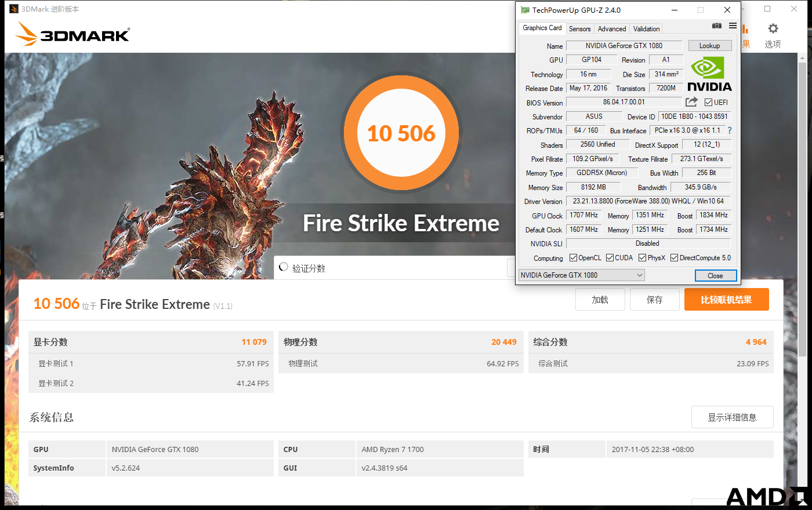This screenshot has height=510, width=812.
Task: Click the GPU name field in GPU-Z
Action: [623, 46]
